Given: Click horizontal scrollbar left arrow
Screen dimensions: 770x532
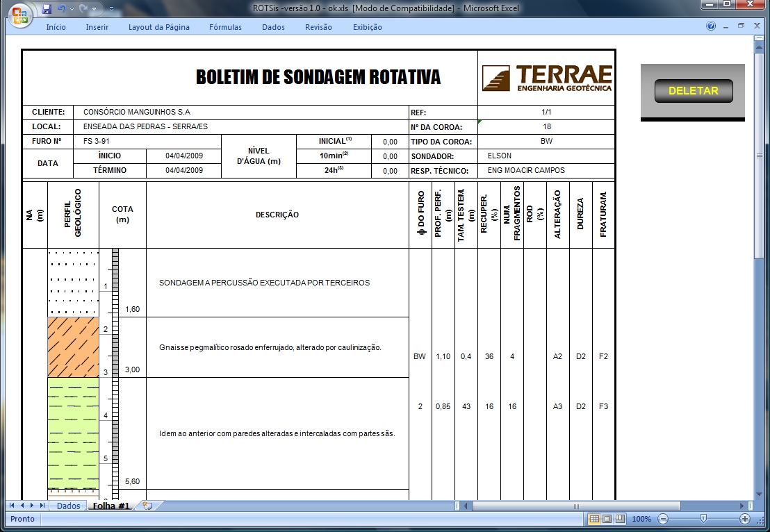Looking at the screenshot, I should [466, 506].
